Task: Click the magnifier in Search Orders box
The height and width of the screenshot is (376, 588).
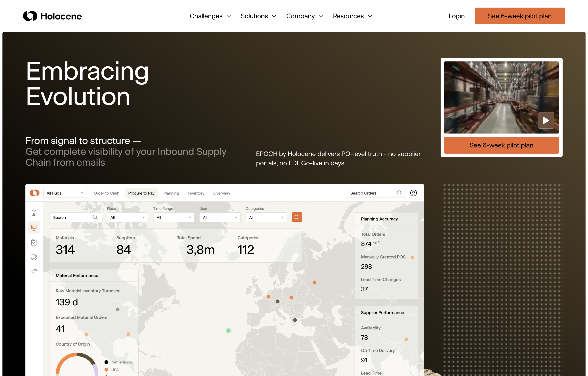Action: click(x=399, y=193)
